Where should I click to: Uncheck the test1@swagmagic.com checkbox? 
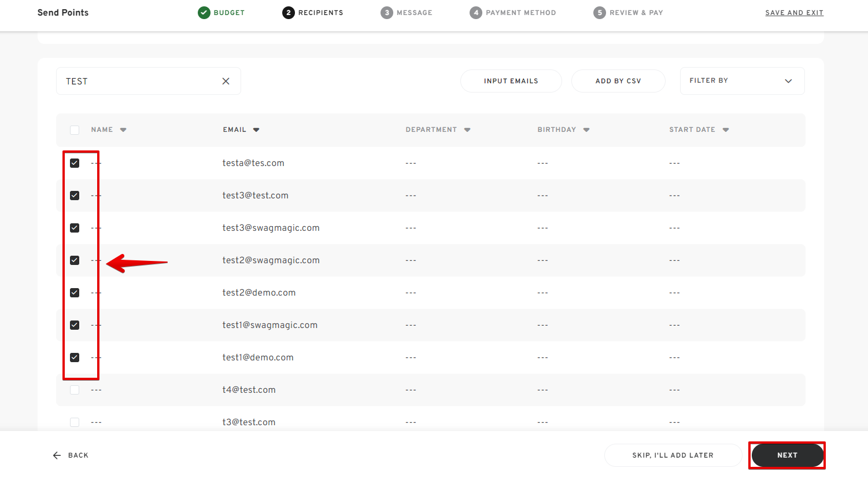75,325
